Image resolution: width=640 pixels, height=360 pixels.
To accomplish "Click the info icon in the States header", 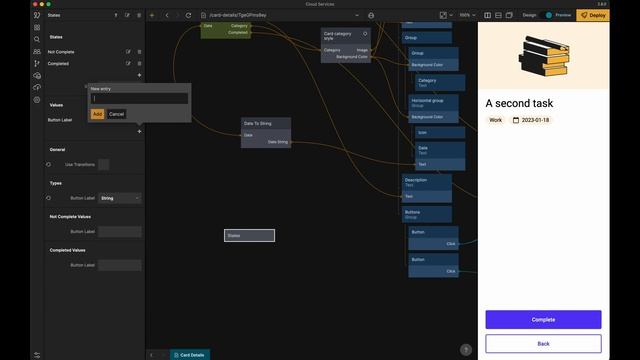I will pos(116,15).
